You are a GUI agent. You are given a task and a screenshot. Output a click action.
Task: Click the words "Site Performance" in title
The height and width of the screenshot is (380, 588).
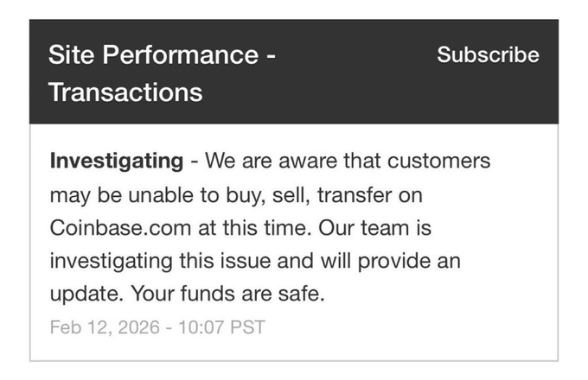pyautogui.click(x=153, y=55)
